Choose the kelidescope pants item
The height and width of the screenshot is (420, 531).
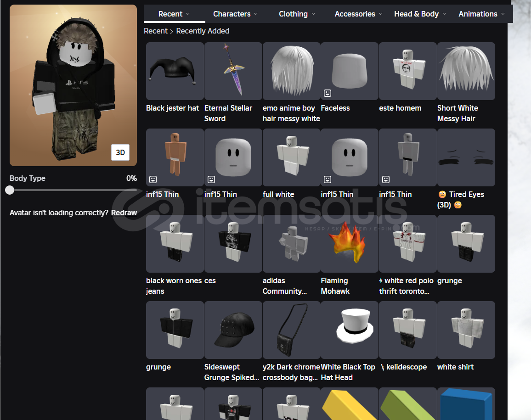(x=408, y=330)
